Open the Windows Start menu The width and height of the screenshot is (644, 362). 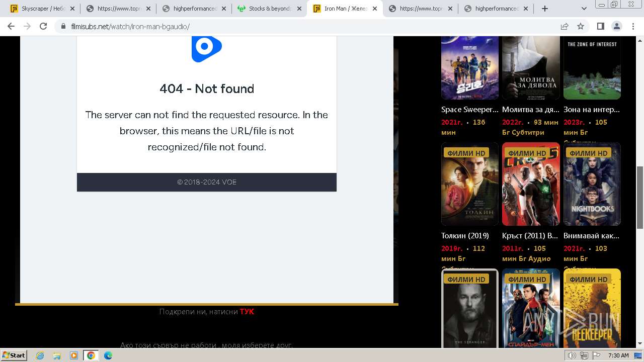tap(14, 355)
